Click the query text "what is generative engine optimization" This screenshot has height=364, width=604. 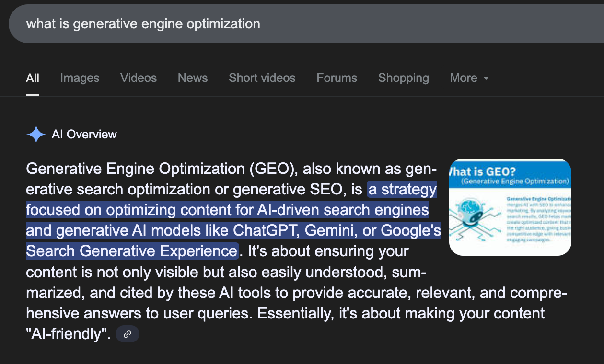(143, 23)
